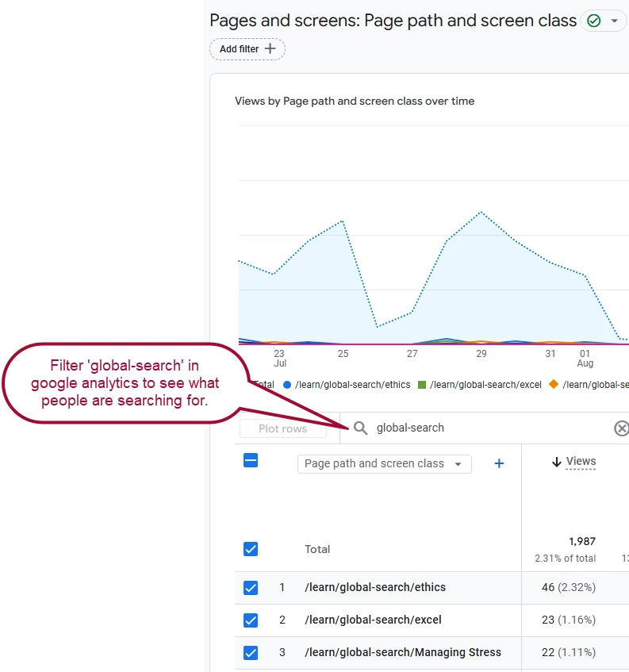Click the magnifier search icon in table
The height and width of the screenshot is (672, 629).
pyautogui.click(x=360, y=428)
